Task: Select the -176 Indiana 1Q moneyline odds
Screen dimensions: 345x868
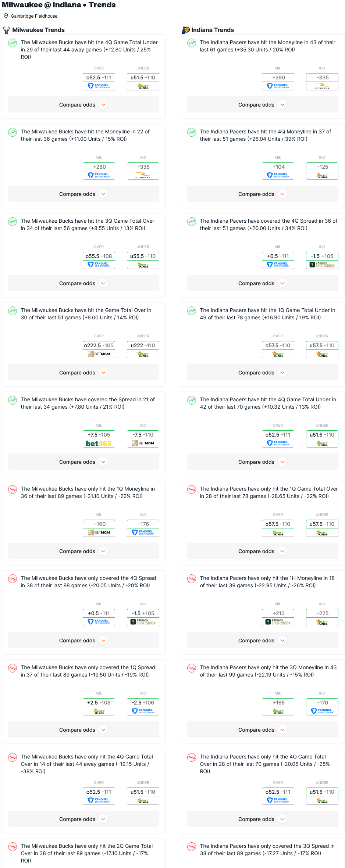Action: tap(143, 524)
